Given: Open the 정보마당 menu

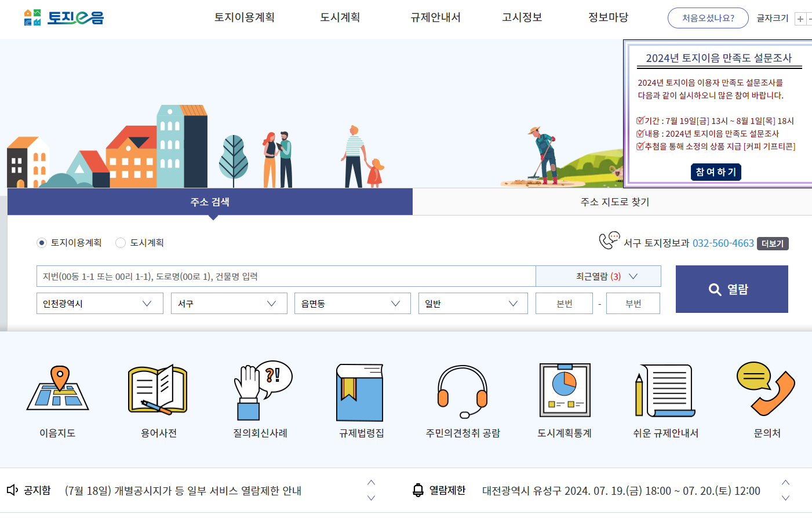Looking at the screenshot, I should pos(609,17).
